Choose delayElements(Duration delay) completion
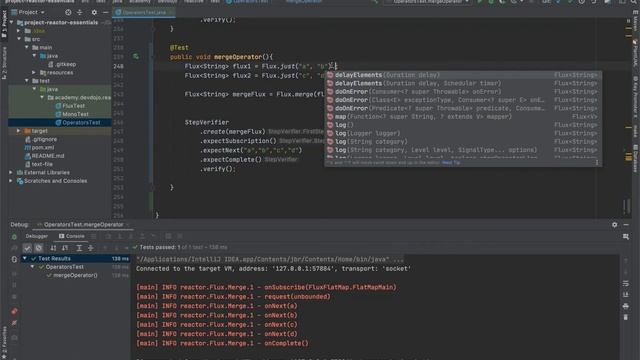640x360 pixels. tap(463, 75)
